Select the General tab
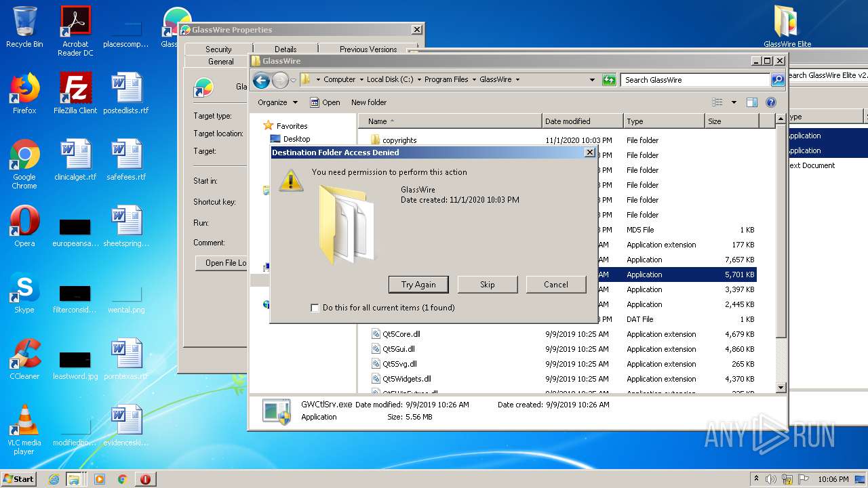 (x=220, y=61)
